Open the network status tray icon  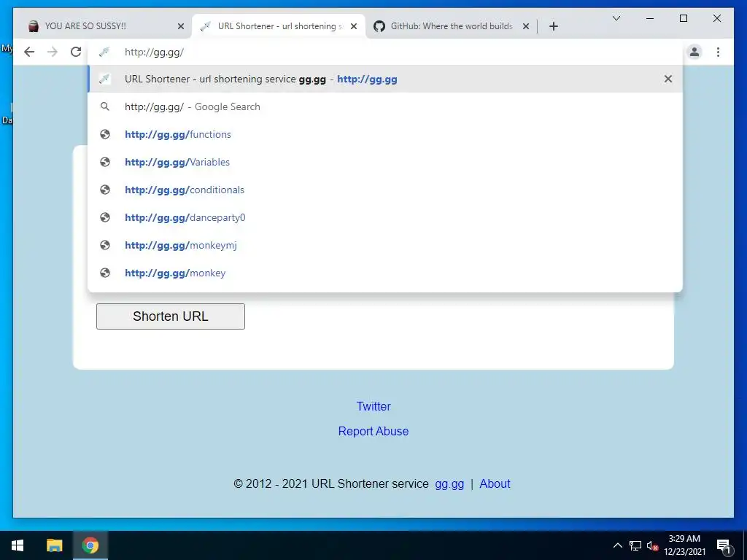[635, 545]
